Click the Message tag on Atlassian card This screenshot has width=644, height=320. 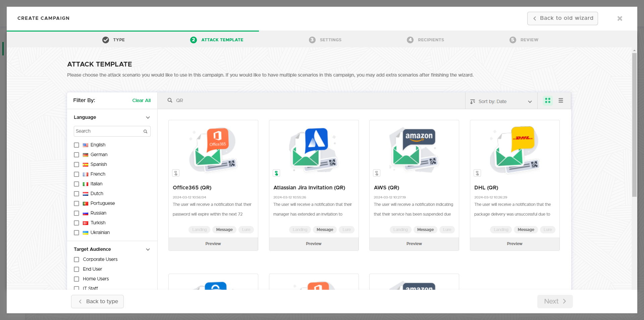[325, 230]
